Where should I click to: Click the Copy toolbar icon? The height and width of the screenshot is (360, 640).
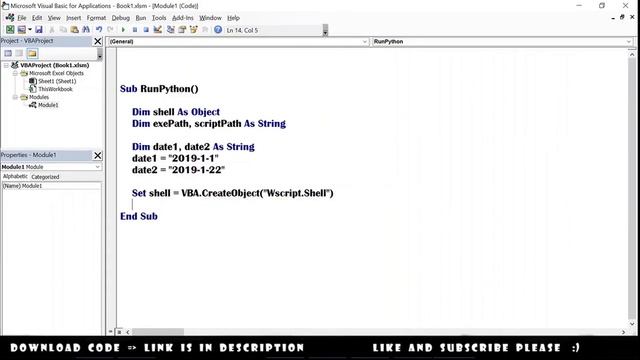click(63, 30)
